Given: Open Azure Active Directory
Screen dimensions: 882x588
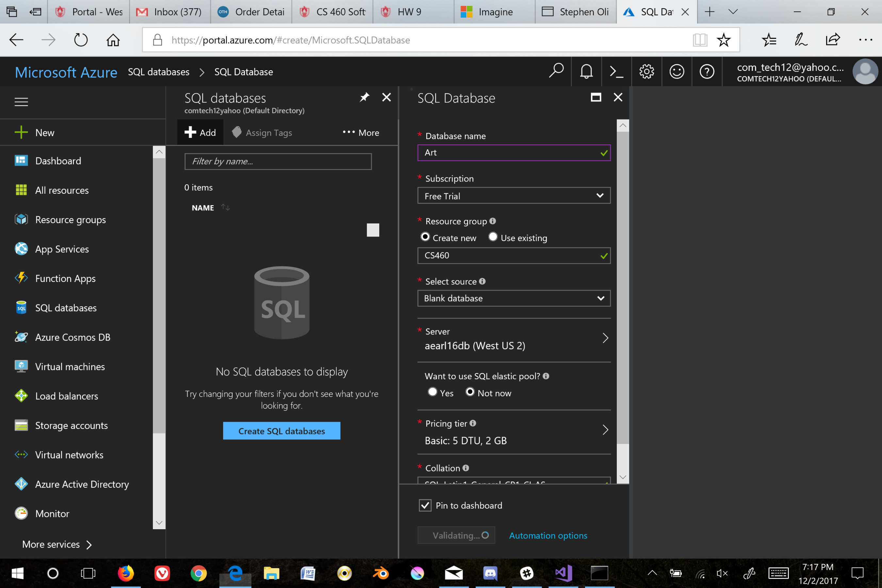Looking at the screenshot, I should point(82,484).
